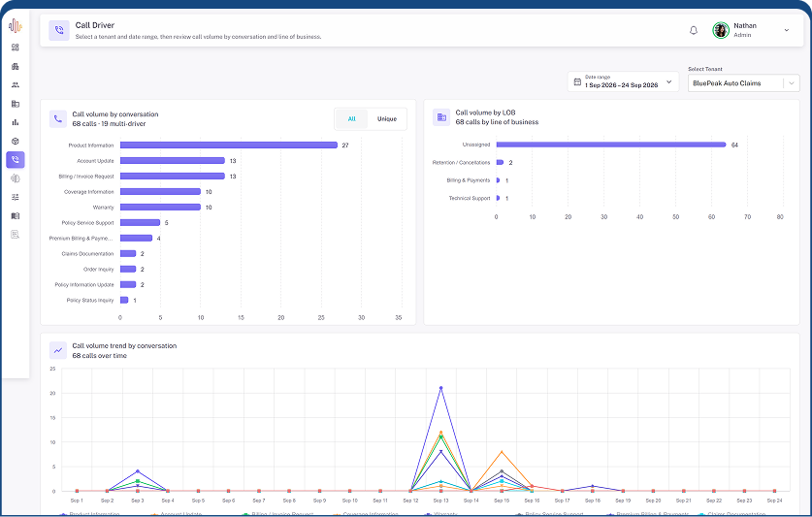The height and width of the screenshot is (517, 812).
Task: Open notifications bell icon
Action: point(694,31)
